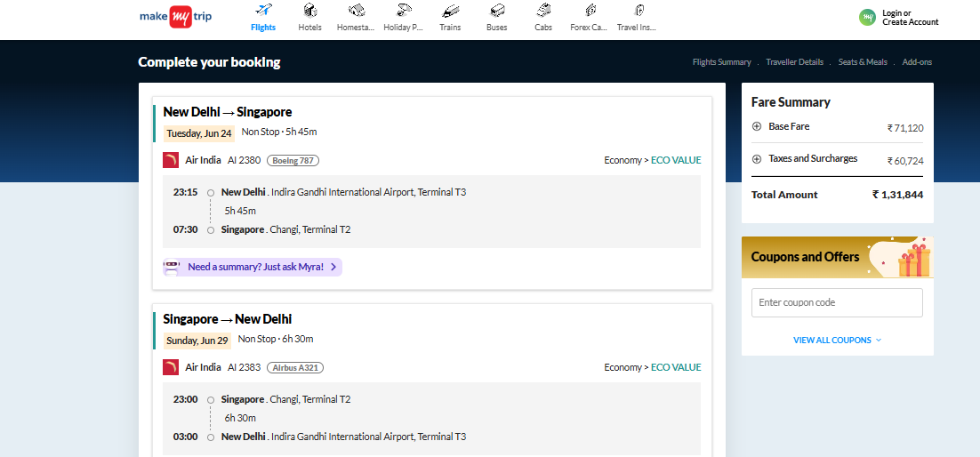Image resolution: width=980 pixels, height=457 pixels.
Task: Open the Holiday Packages icon
Action: coord(404,11)
